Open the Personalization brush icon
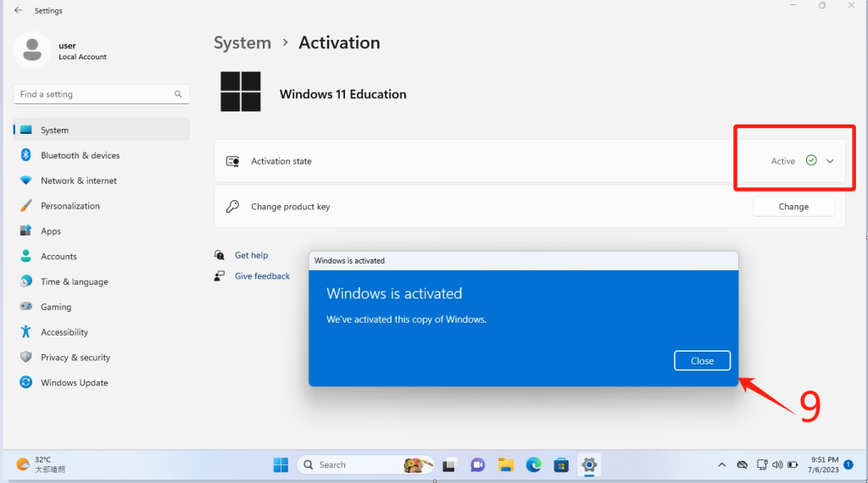Viewport: 868px width, 483px height. point(25,206)
